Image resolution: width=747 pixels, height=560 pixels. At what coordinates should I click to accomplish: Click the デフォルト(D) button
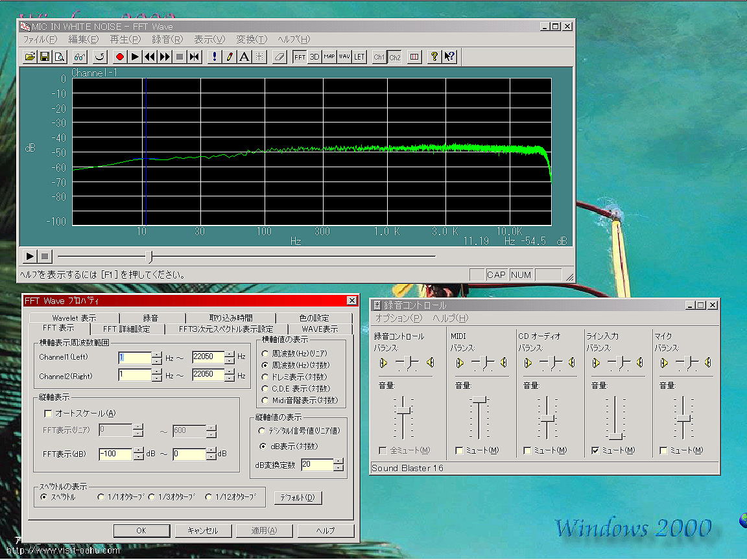[298, 498]
